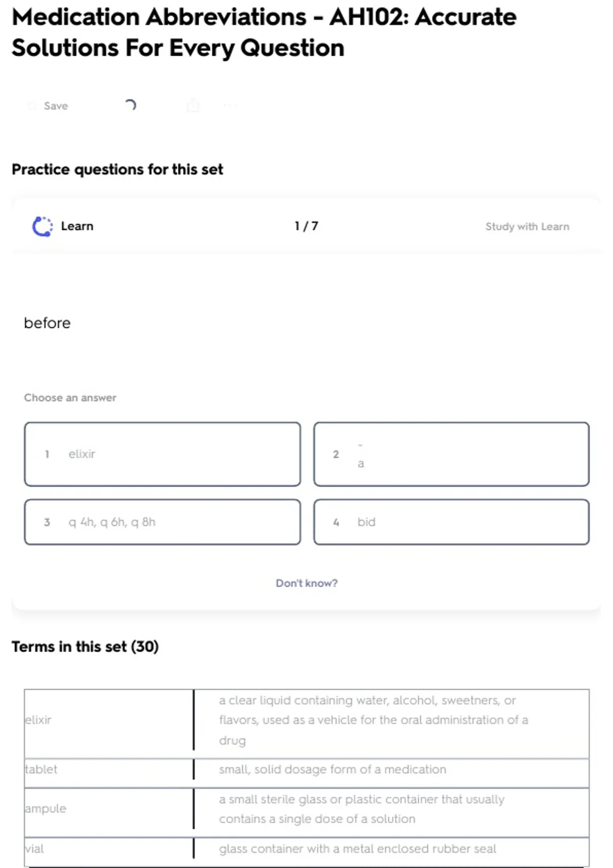Open the three-dots more options menu
This screenshot has width=613, height=868.
(230, 106)
